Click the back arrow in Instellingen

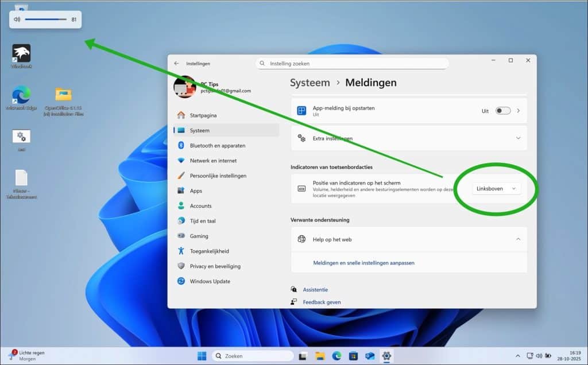coord(177,64)
